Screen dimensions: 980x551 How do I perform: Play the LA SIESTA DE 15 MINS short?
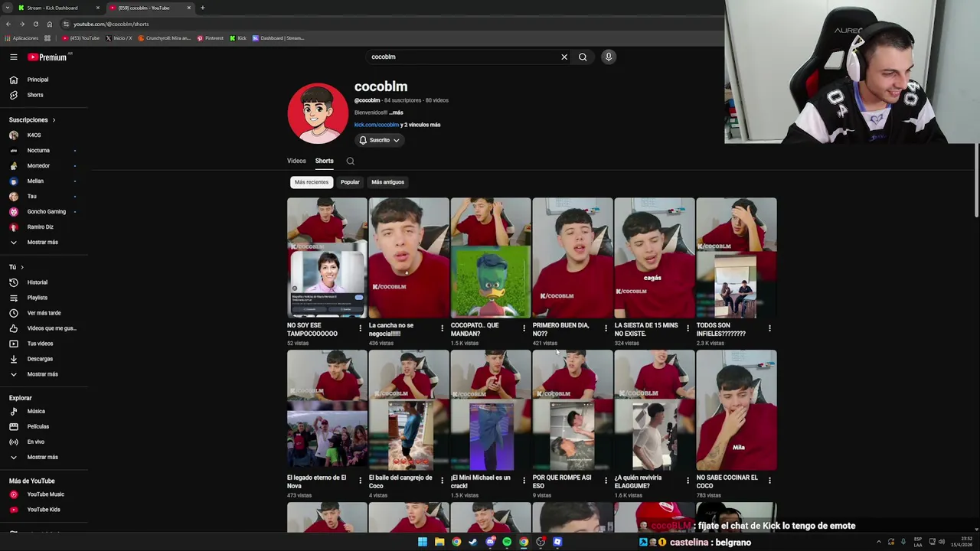pyautogui.click(x=655, y=258)
